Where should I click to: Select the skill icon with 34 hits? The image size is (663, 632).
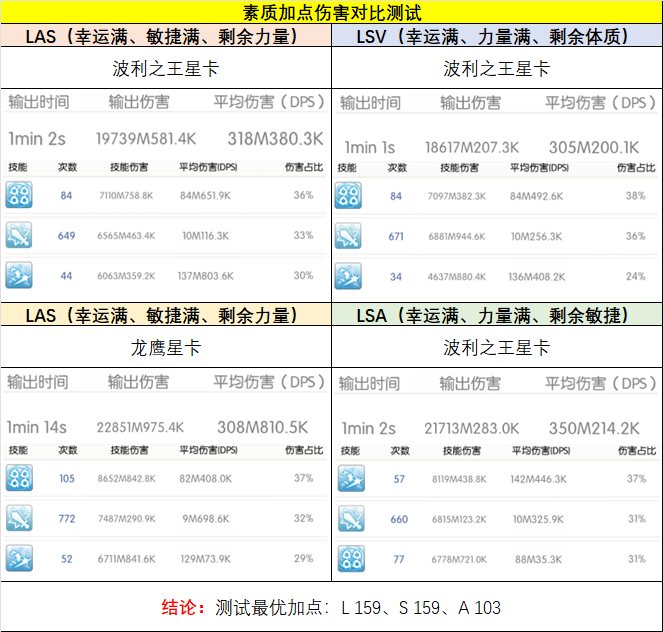(351, 276)
